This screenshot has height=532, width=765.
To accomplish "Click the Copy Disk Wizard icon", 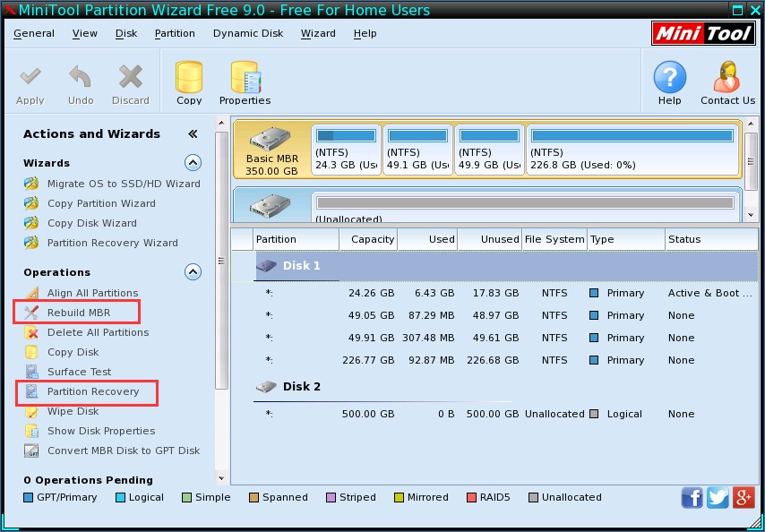I will pos(31,223).
